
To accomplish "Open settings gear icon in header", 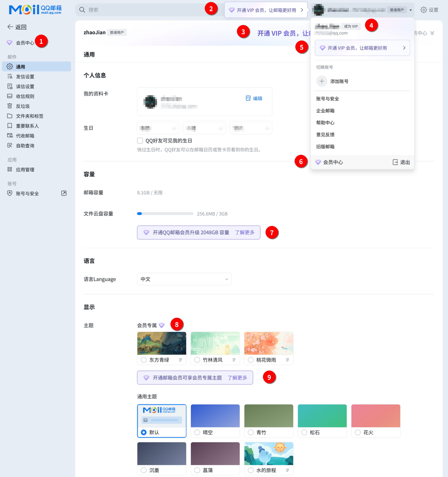I will 424,10.
